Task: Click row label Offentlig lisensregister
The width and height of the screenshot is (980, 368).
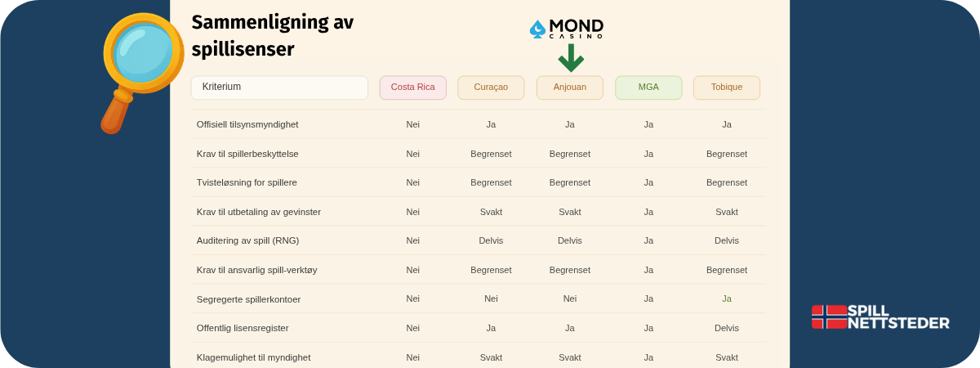Action: click(243, 328)
